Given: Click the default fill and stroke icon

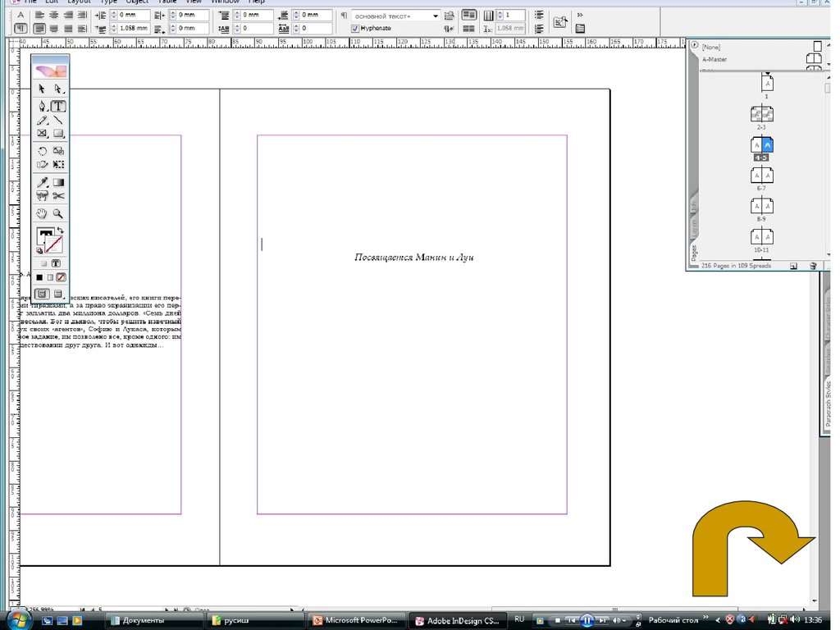Looking at the screenshot, I should point(39,250).
